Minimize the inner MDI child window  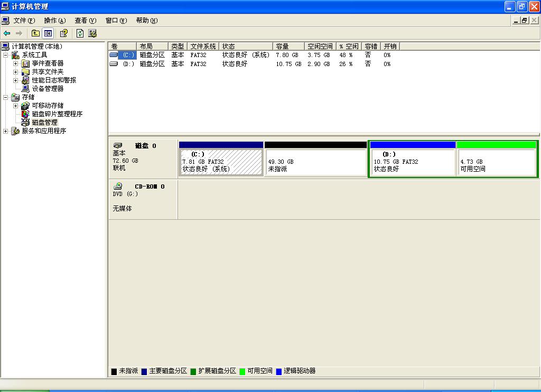point(516,21)
